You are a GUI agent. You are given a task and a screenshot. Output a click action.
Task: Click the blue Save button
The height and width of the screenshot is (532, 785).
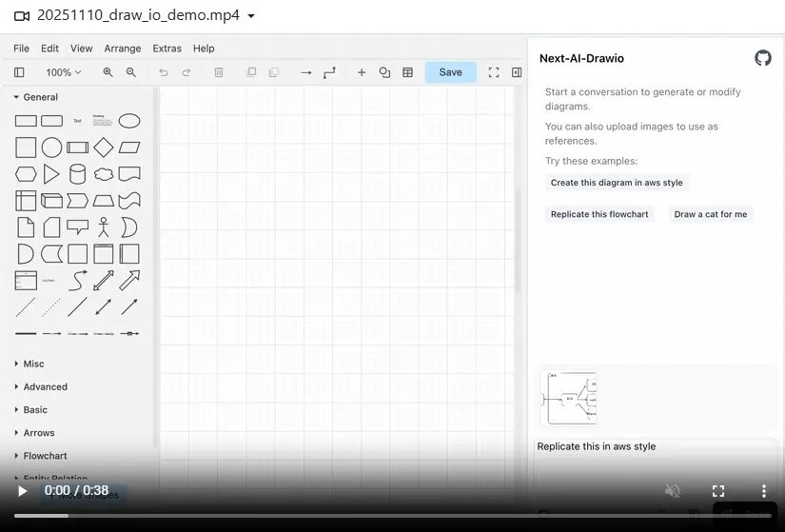pos(451,72)
